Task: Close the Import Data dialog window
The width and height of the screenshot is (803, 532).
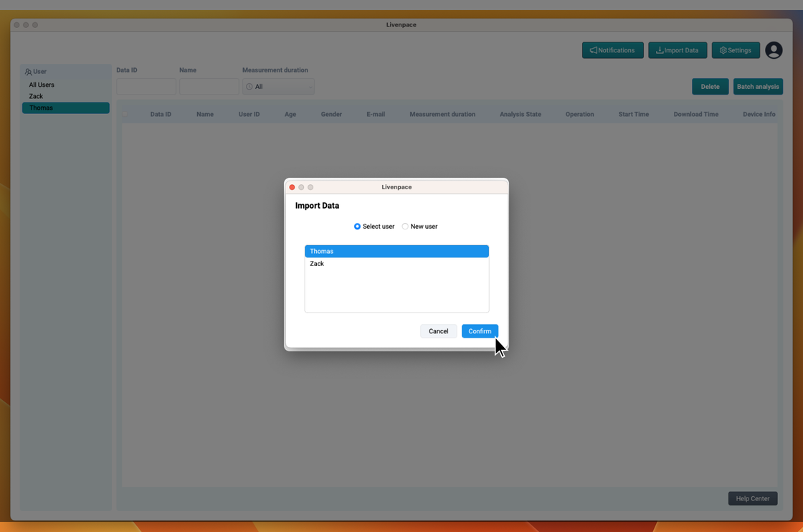Action: [292, 187]
